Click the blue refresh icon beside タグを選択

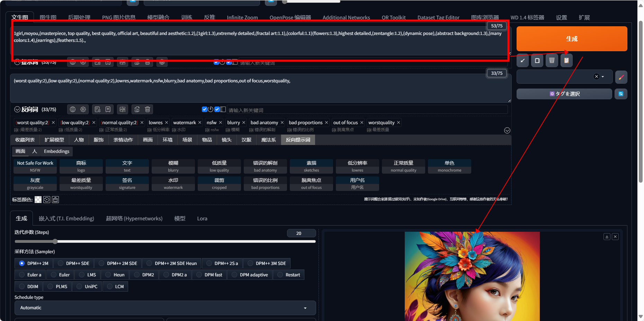[x=621, y=94]
